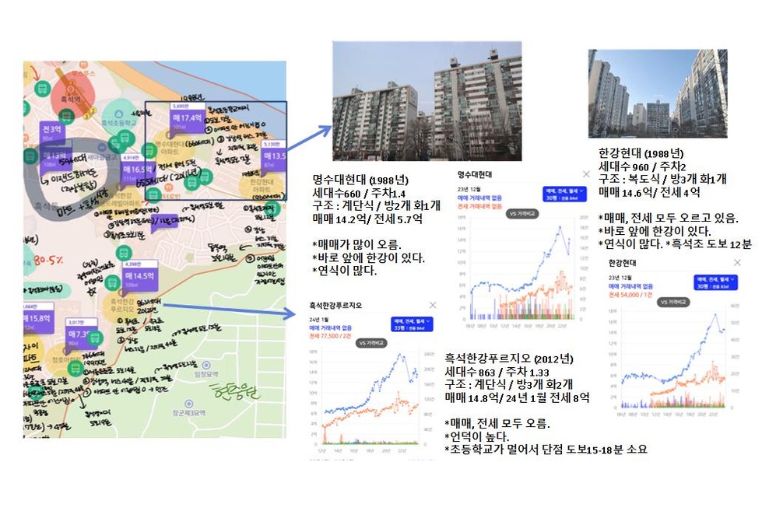Click the bus stop icon above 매 14.5억
The height and width of the screenshot is (532, 769).
pos(123,254)
